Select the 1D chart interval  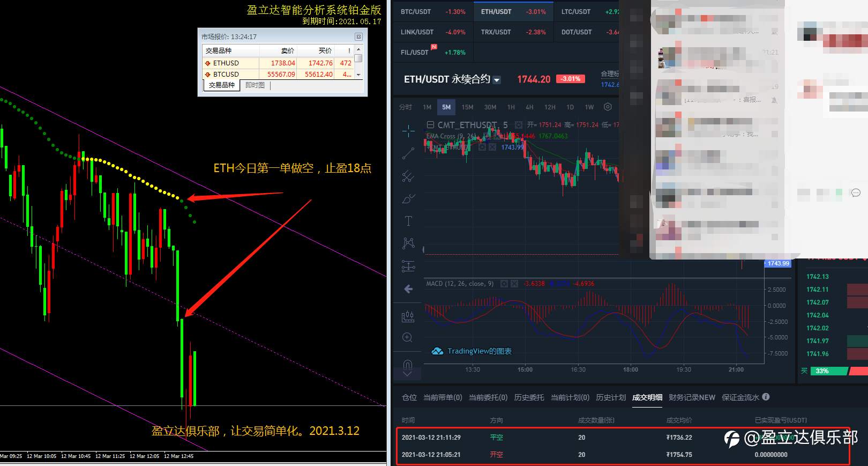(x=570, y=107)
